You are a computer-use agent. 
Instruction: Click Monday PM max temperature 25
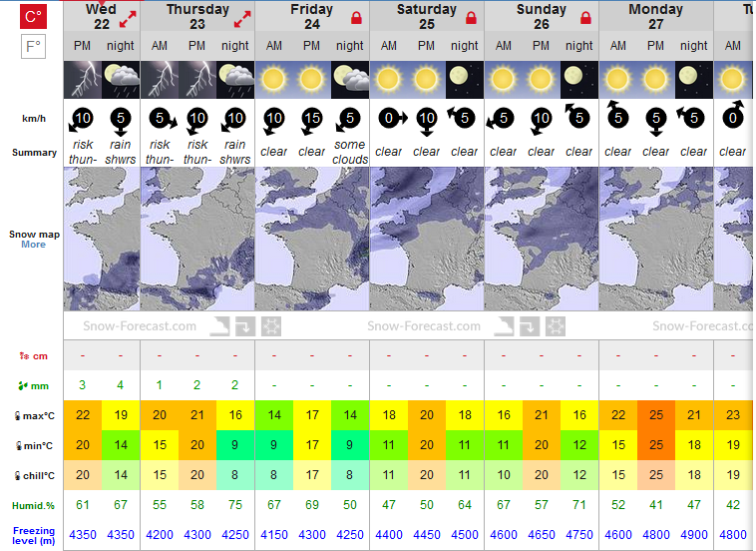(x=656, y=415)
